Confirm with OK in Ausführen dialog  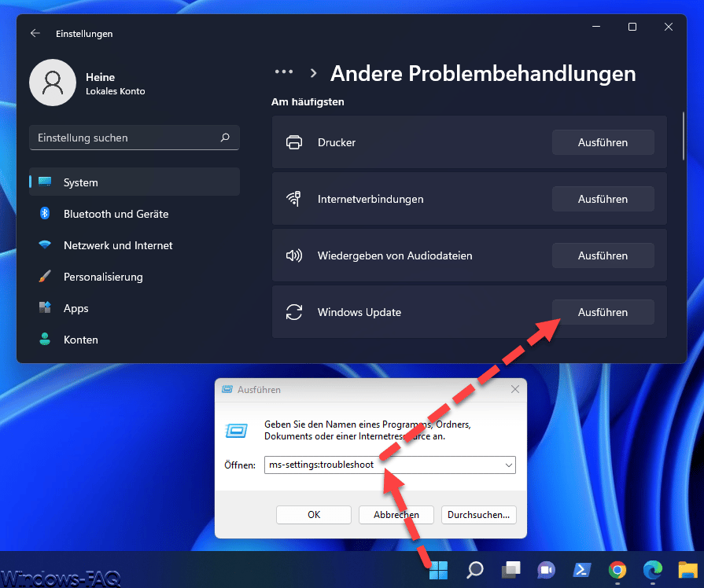click(314, 514)
